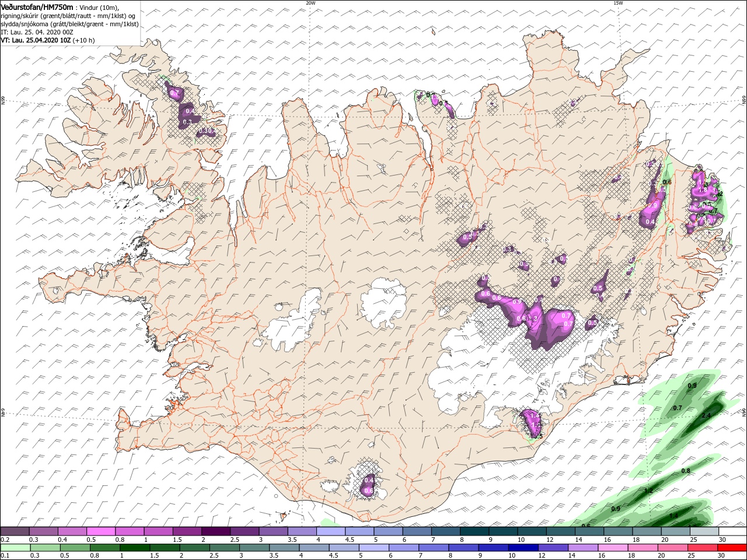Click the 20W longitude label
Image resolution: width=747 pixels, height=560 pixels.
pos(310,2)
